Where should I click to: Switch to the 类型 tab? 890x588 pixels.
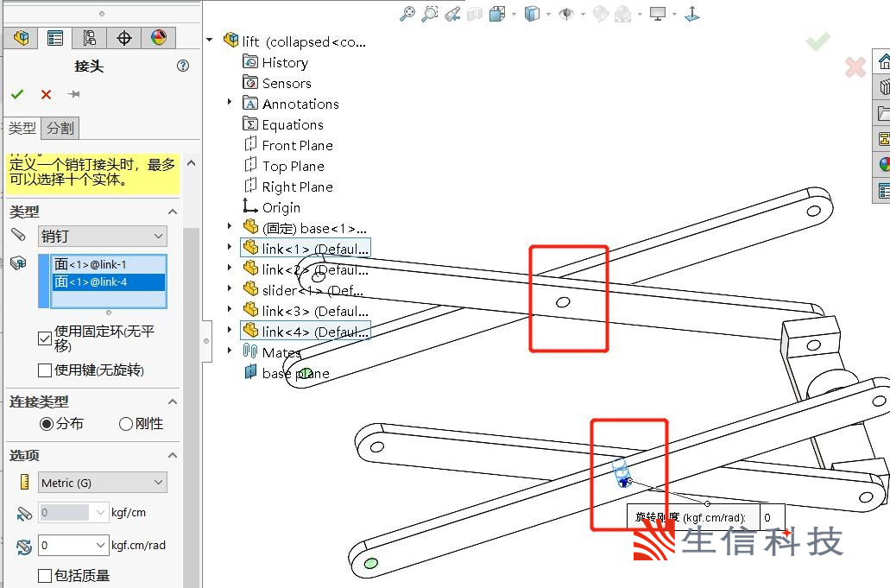(x=22, y=129)
